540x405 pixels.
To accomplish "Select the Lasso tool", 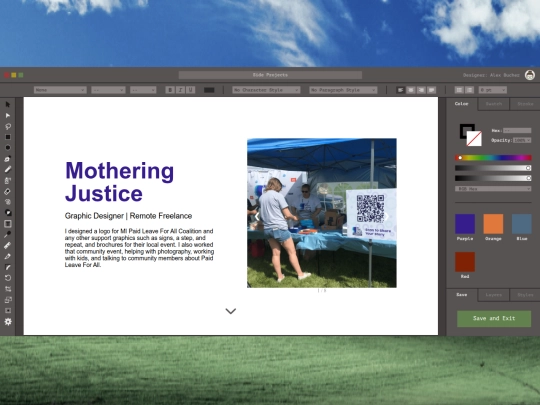I will [8, 126].
